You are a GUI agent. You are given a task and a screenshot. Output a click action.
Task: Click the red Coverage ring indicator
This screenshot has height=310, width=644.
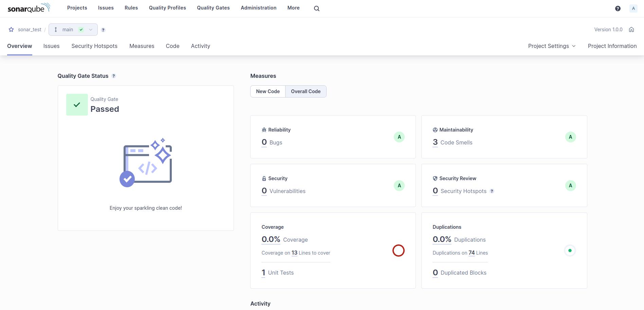pyautogui.click(x=399, y=251)
